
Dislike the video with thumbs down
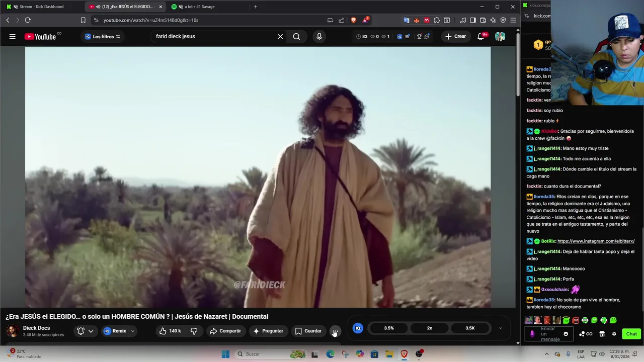pos(194,331)
